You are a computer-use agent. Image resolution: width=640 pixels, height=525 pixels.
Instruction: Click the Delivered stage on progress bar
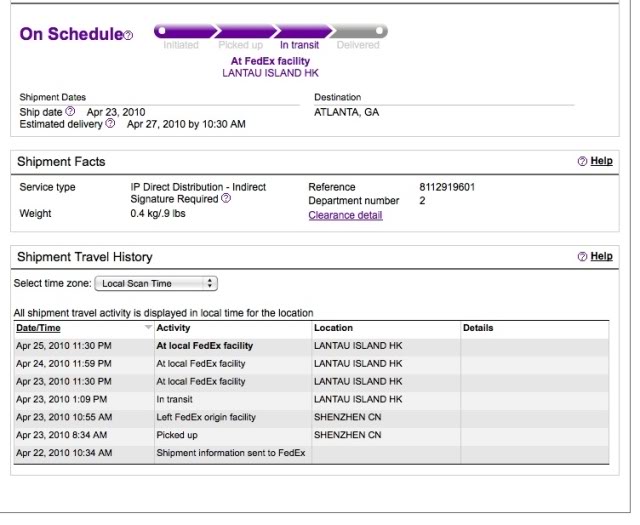[x=357, y=45]
